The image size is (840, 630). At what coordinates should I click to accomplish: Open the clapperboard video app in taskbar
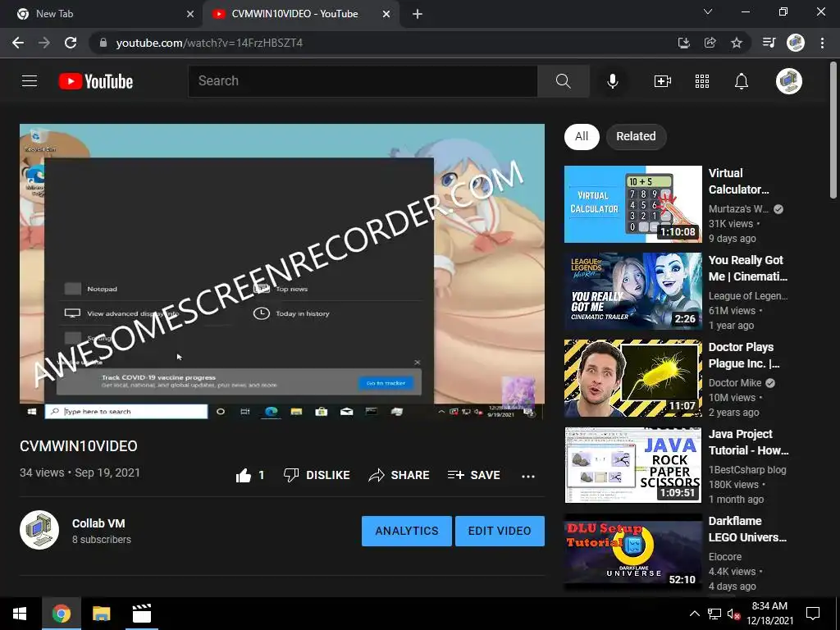[x=141, y=614]
